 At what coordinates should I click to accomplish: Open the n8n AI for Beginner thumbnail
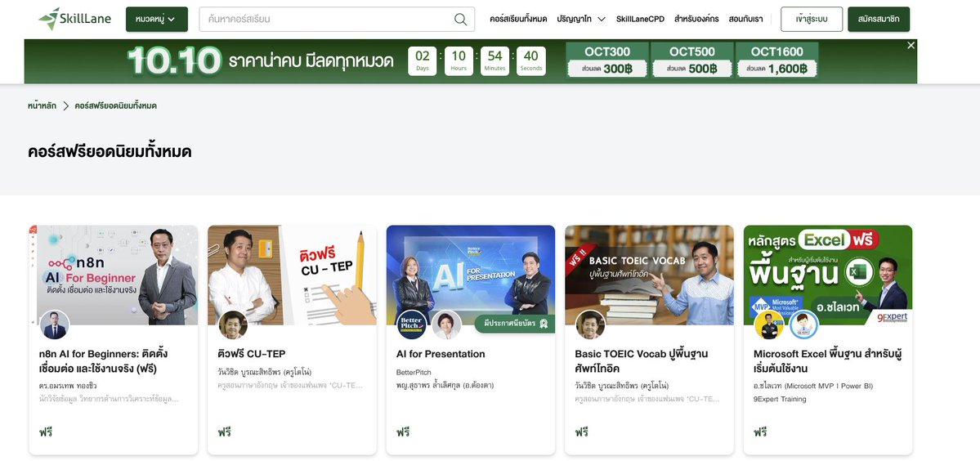(114, 275)
